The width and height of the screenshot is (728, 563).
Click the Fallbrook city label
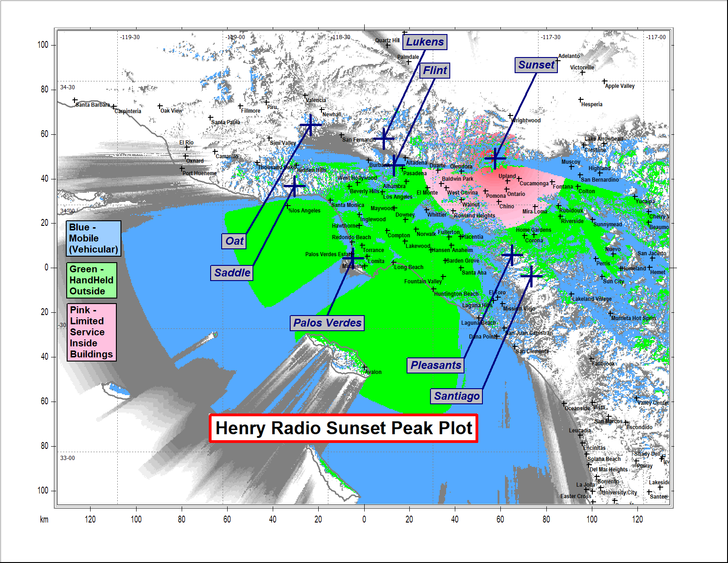coord(603,364)
